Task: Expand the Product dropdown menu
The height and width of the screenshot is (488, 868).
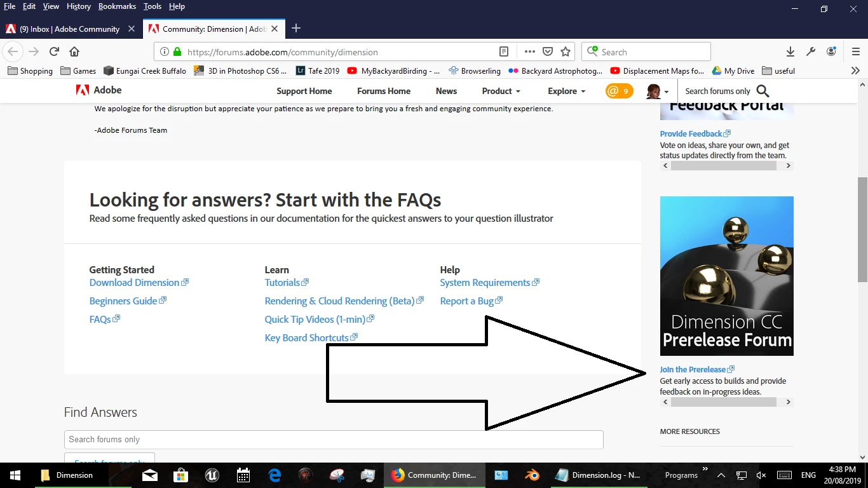Action: [x=501, y=91]
